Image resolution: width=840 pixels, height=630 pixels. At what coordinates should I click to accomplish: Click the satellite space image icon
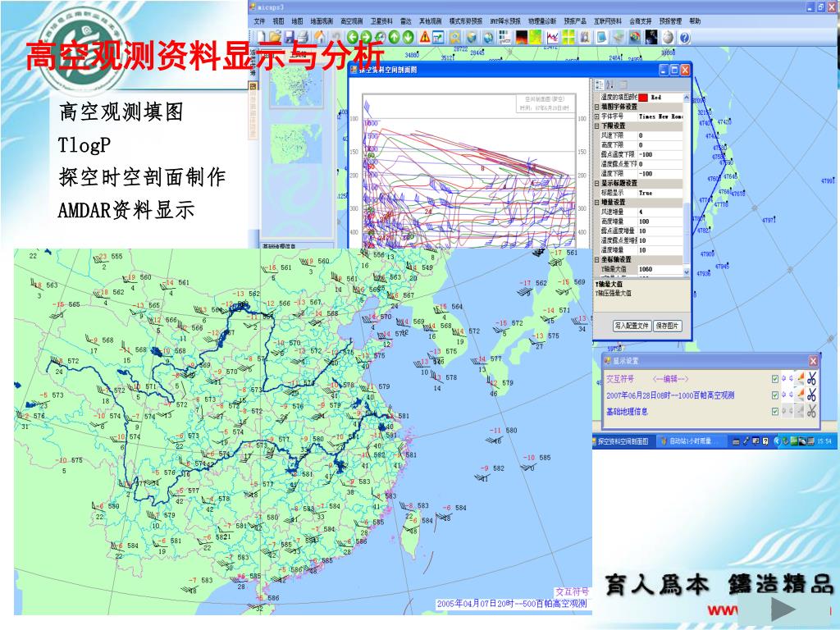pos(651,37)
